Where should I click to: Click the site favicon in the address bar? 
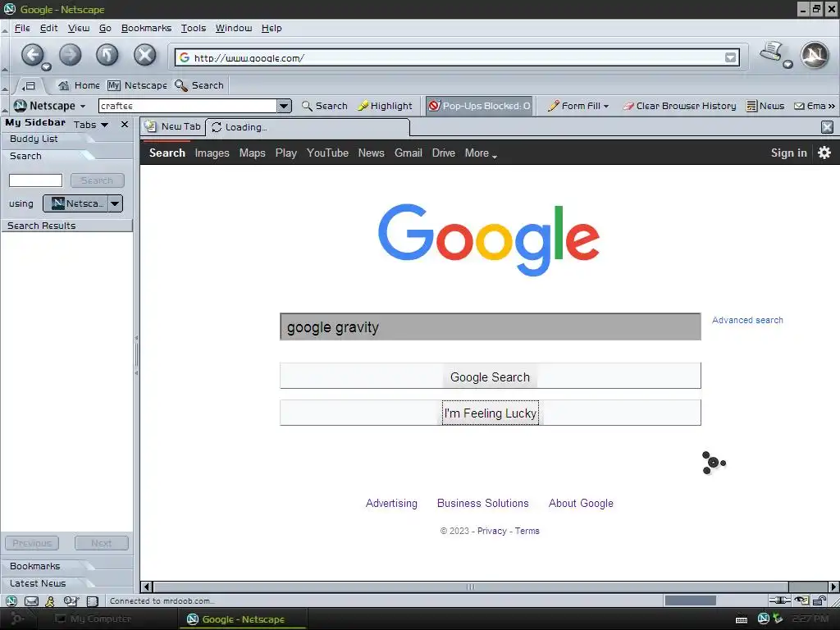pyautogui.click(x=185, y=57)
